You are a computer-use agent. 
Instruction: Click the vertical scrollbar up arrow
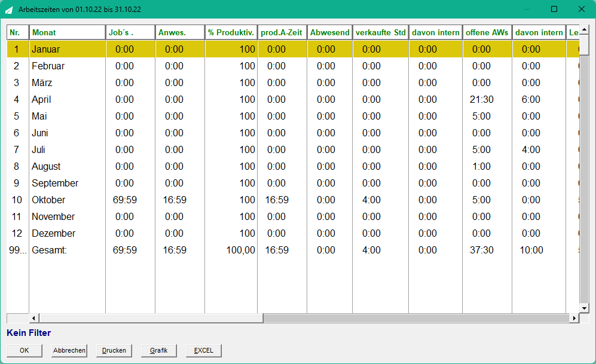584,29
